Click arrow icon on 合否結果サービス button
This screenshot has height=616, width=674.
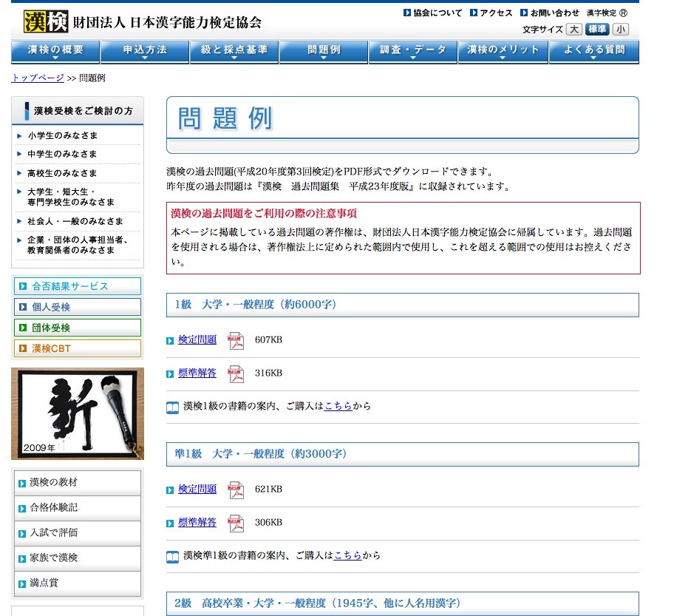coord(23,286)
